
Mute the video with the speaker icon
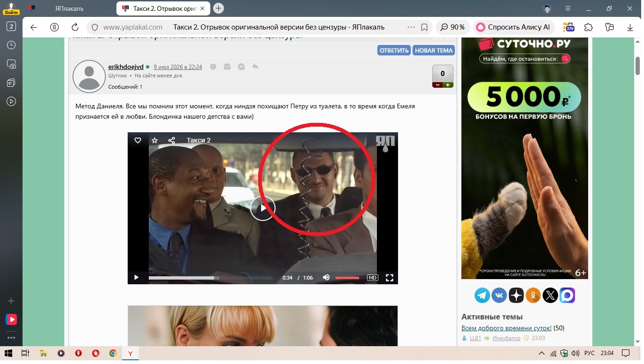(x=326, y=277)
